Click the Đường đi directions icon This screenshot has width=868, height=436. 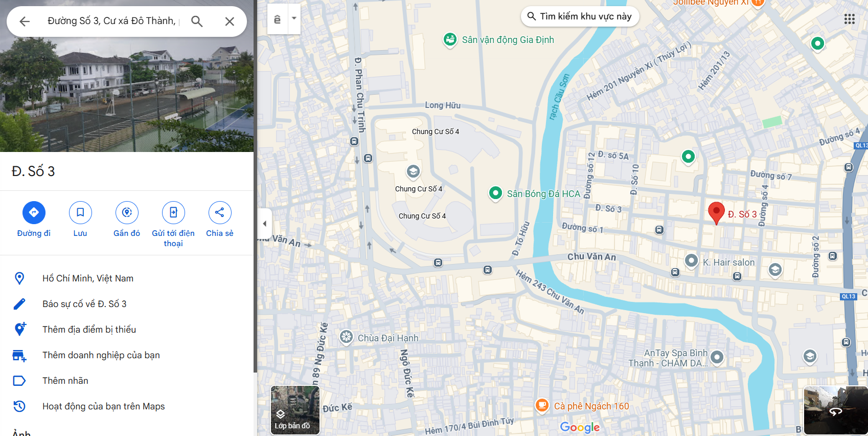click(34, 213)
